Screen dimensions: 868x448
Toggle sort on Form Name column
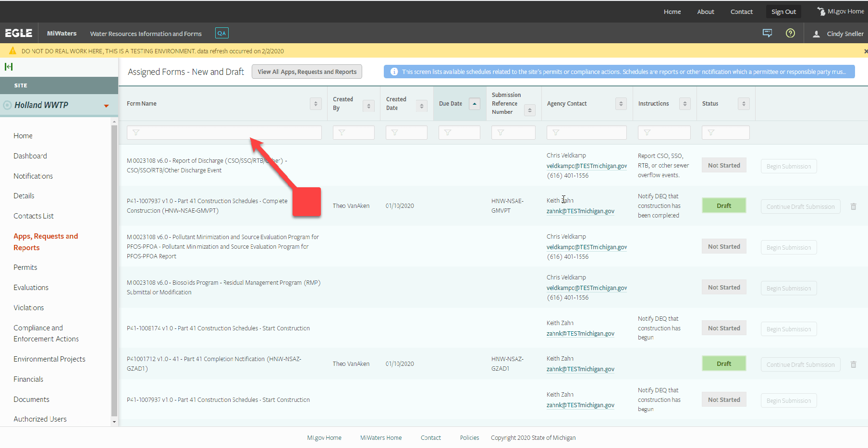coord(316,104)
